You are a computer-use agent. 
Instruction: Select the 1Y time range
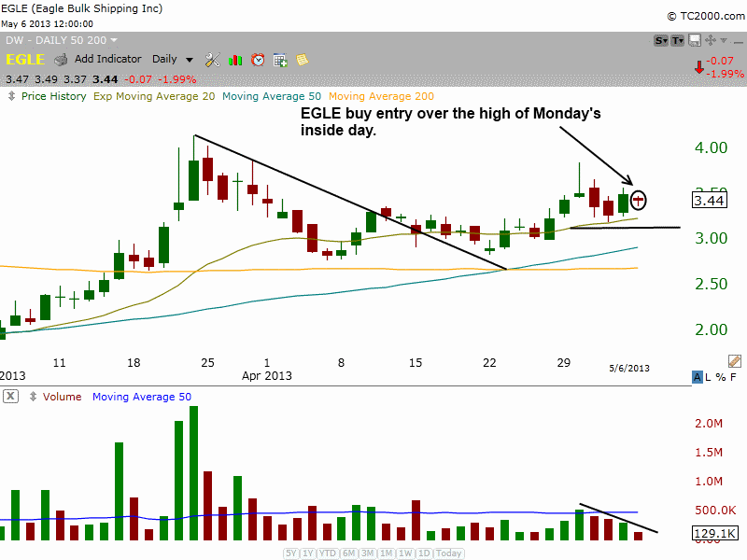[x=308, y=553]
